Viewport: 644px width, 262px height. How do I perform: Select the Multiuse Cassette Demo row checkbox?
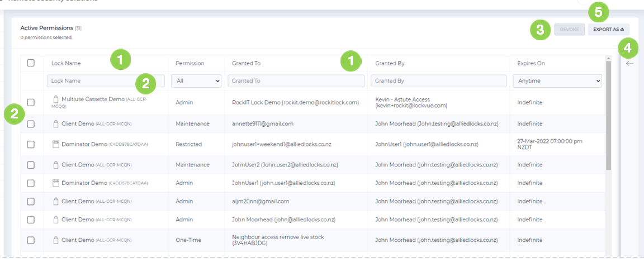(x=30, y=102)
